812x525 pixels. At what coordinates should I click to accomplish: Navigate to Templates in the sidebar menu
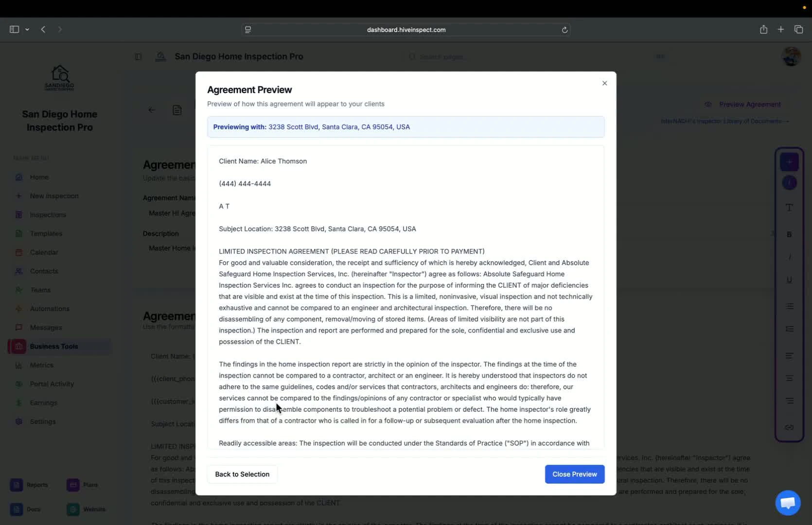pyautogui.click(x=46, y=233)
